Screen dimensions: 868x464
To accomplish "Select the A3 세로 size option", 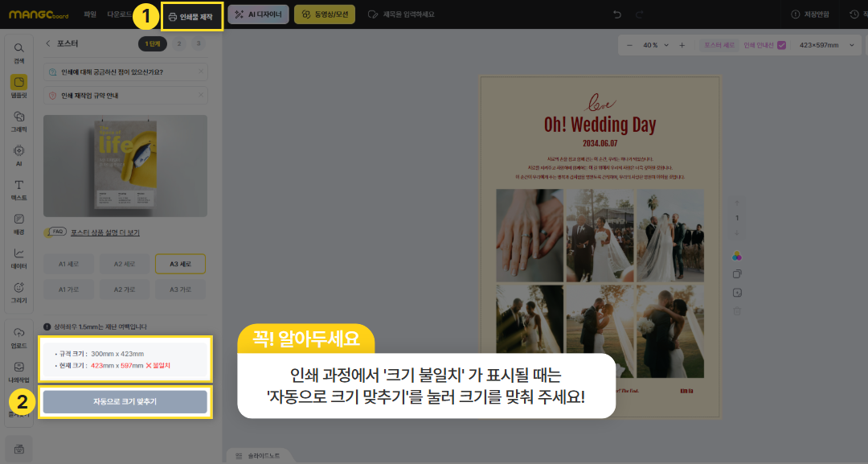I will coord(181,264).
